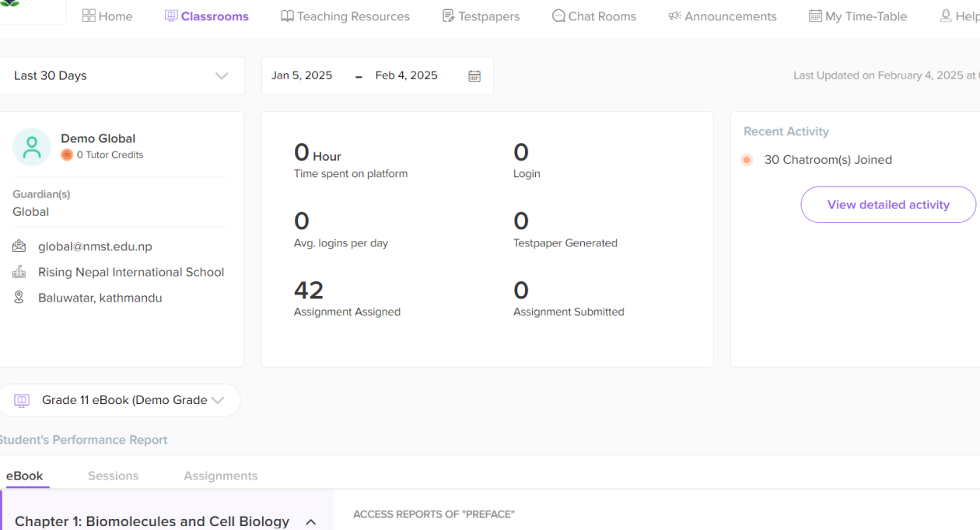This screenshot has width=980, height=530.
Task: Click the location pin icon
Action: pos(19,298)
